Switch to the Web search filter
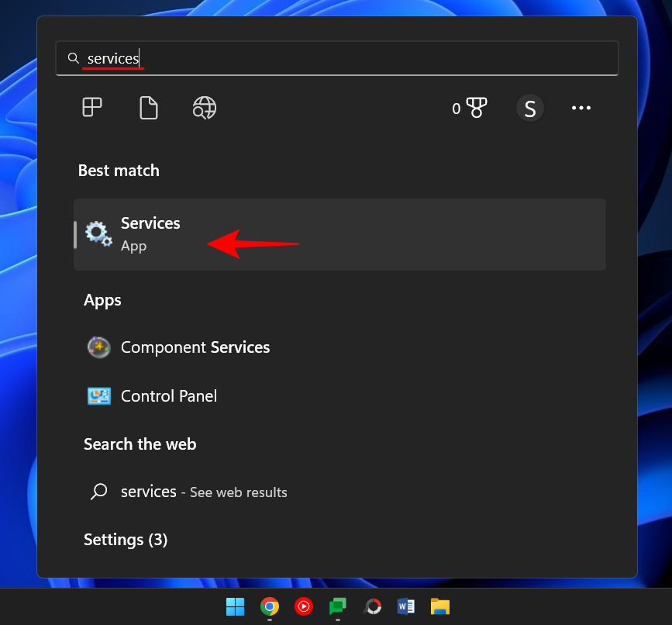The height and width of the screenshot is (625, 672). tap(204, 108)
